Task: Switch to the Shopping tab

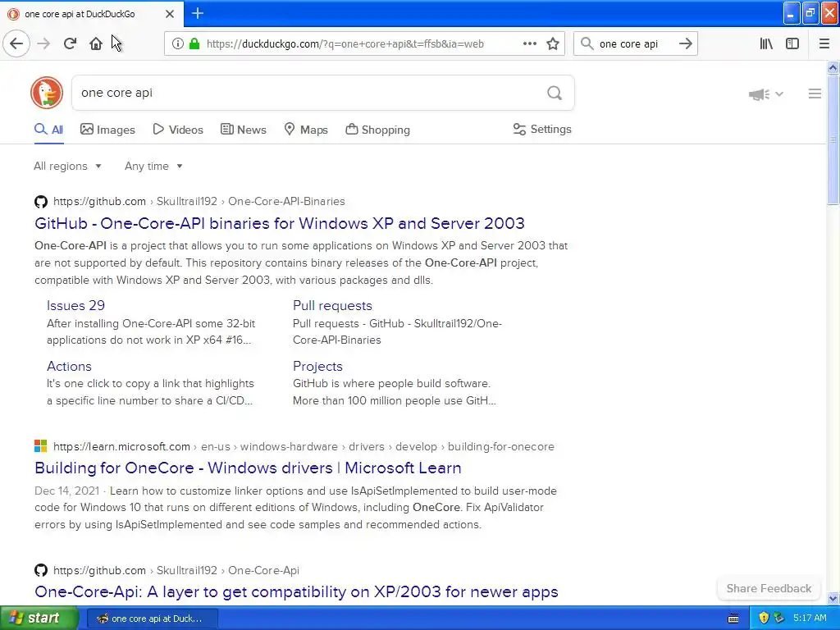Action: [377, 130]
